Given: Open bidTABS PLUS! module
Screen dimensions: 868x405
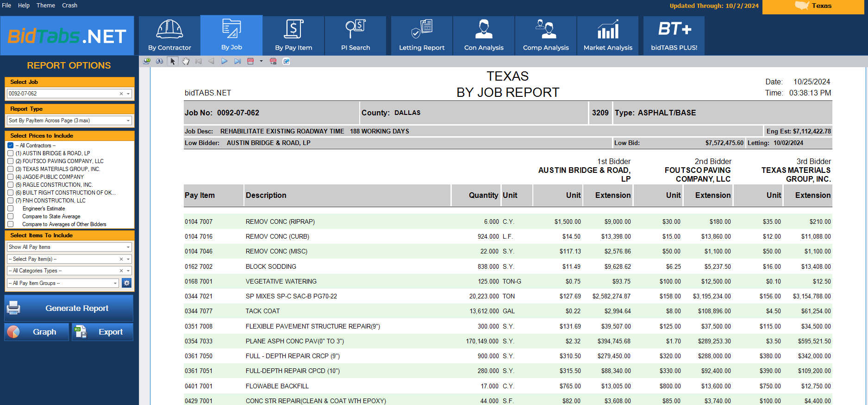Looking at the screenshot, I should (674, 36).
